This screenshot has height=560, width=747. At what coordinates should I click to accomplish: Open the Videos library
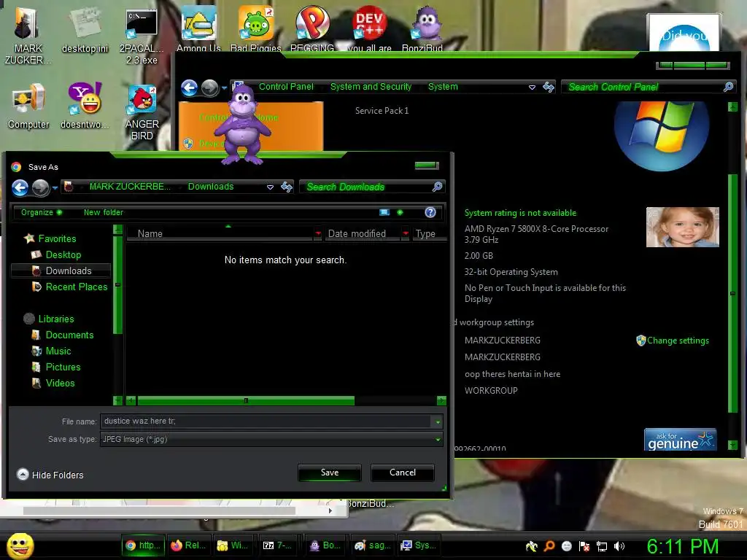point(53,383)
